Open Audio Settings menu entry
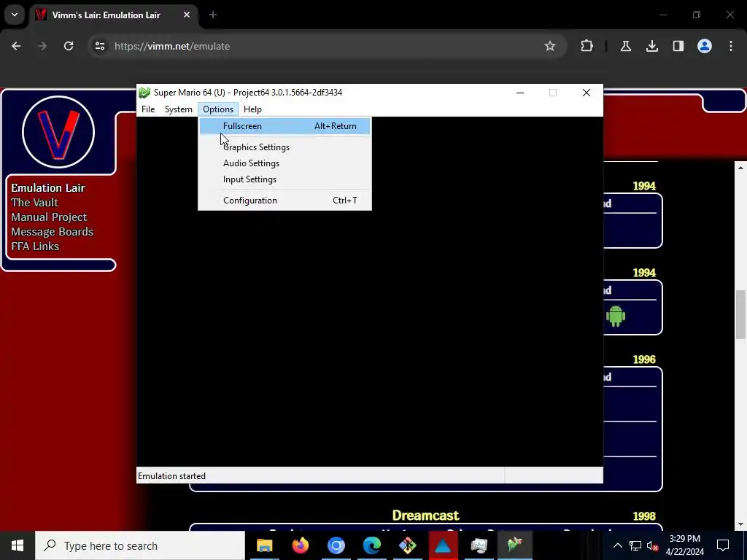Image resolution: width=747 pixels, height=560 pixels. click(285, 163)
